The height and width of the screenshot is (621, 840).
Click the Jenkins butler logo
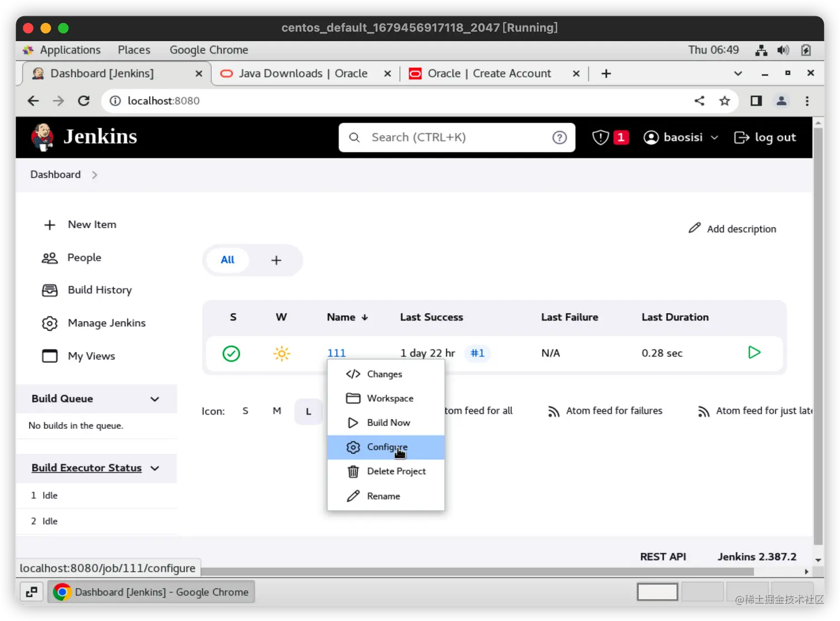click(x=42, y=137)
